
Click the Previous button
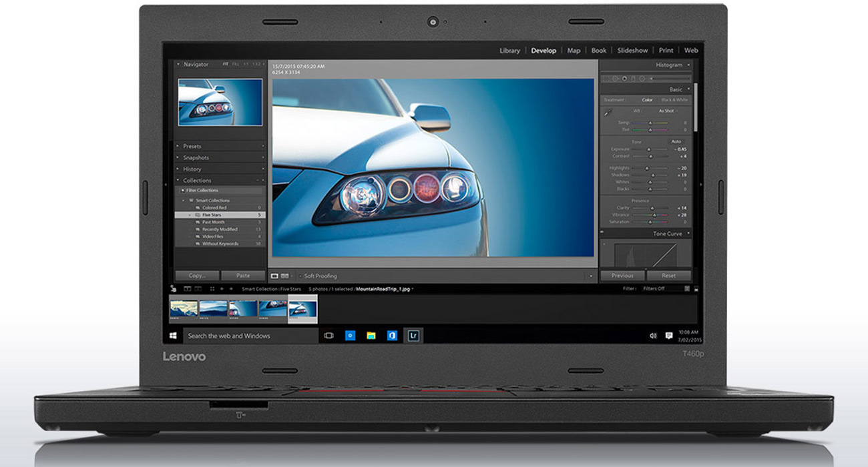click(622, 276)
